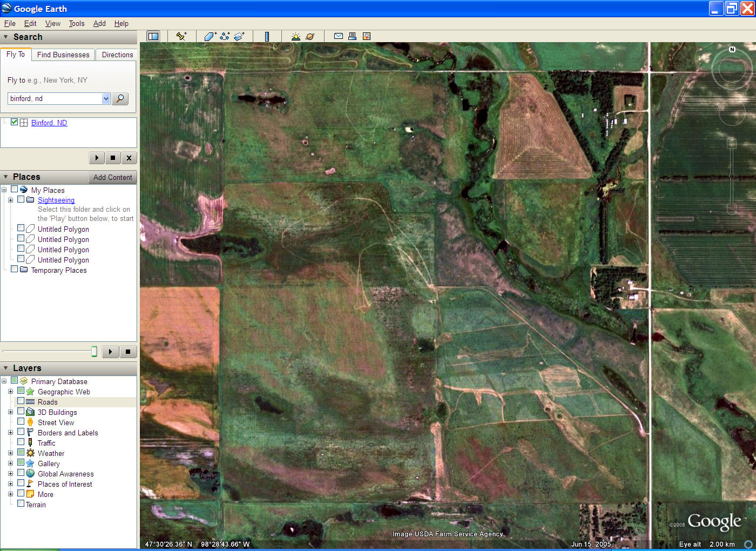
Task: Select the Primary Database tree row
Action: (x=59, y=381)
